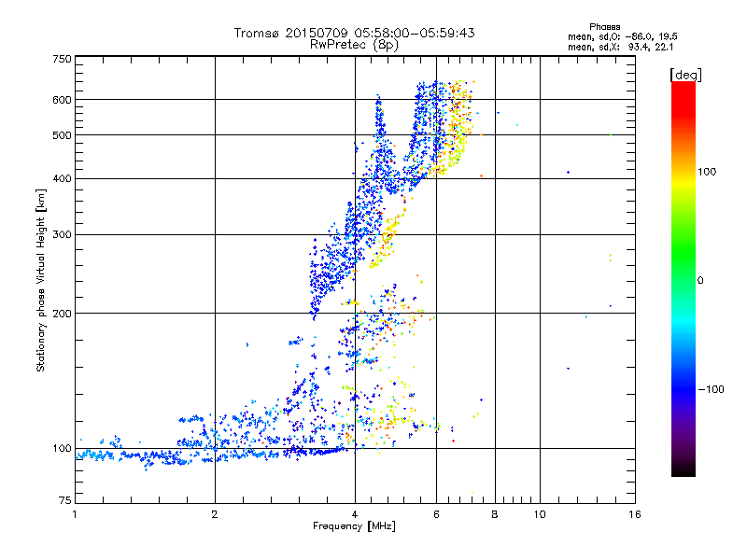Image resolution: width=747 pixels, height=560 pixels.
Task: Click the colorbar tick label "100"
Action: pos(707,172)
